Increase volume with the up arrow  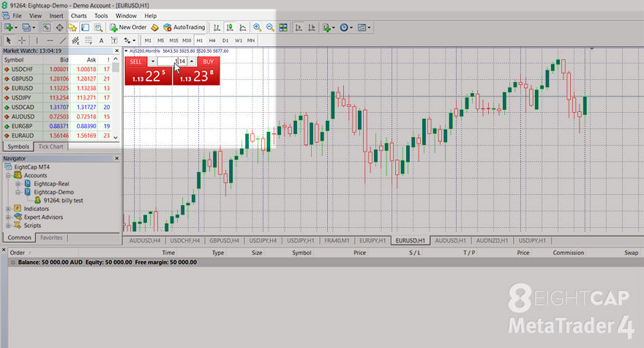192,62
